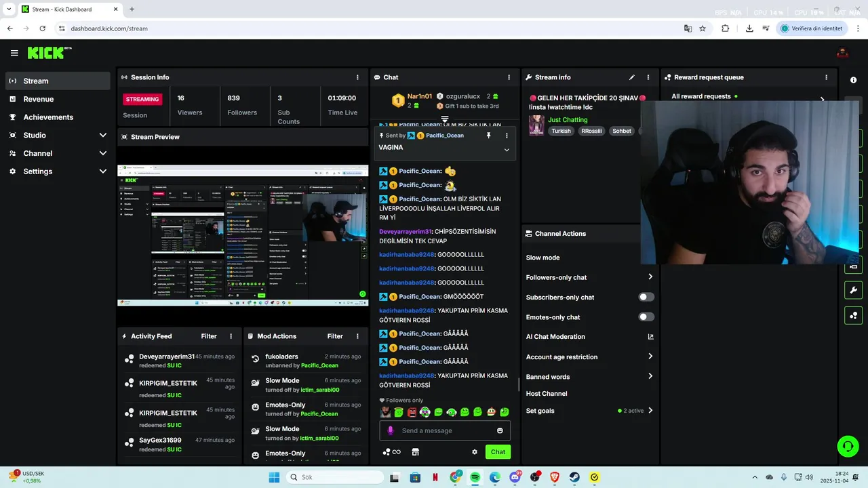Open pinned message three-dot options

tap(506, 136)
